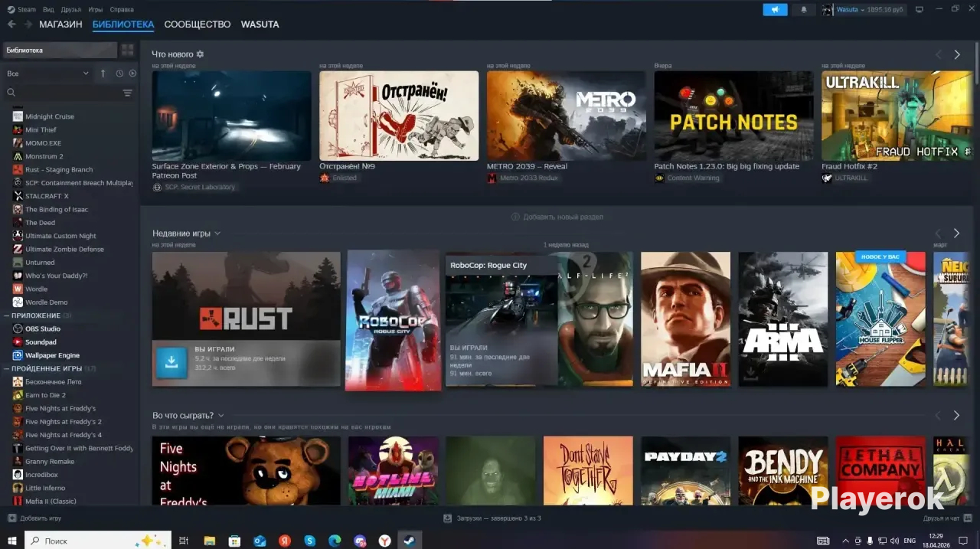This screenshot has width=980, height=549.
Task: Click the library search input field
Action: click(69, 93)
